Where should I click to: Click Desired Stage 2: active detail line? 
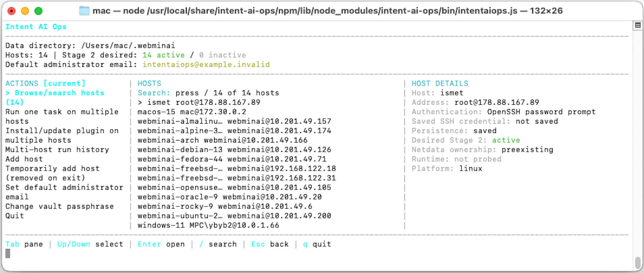coord(466,140)
